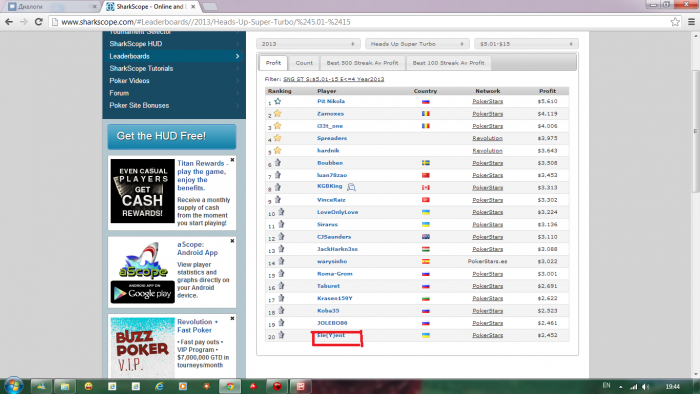This screenshot has width=700, height=394.
Task: Click the chat icon next to KGBKing
Action: tap(351, 187)
